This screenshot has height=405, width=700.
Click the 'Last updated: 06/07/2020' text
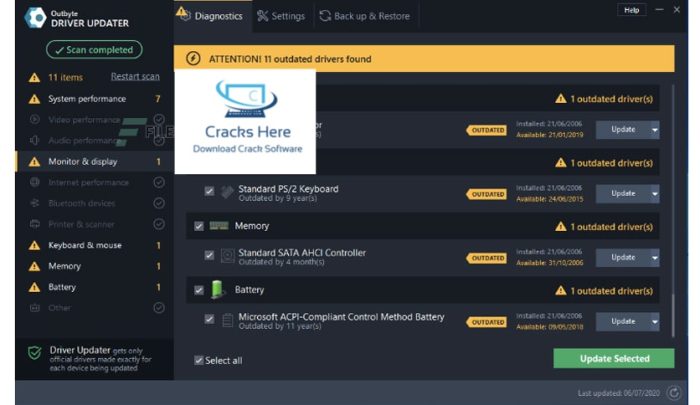click(618, 393)
